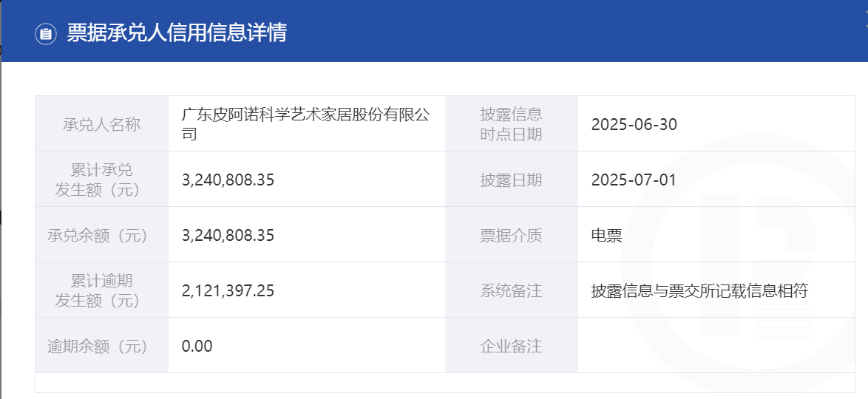Click the 累计承兑发生额(元) label
Screen dimensions: 868x399
[x=101, y=180]
